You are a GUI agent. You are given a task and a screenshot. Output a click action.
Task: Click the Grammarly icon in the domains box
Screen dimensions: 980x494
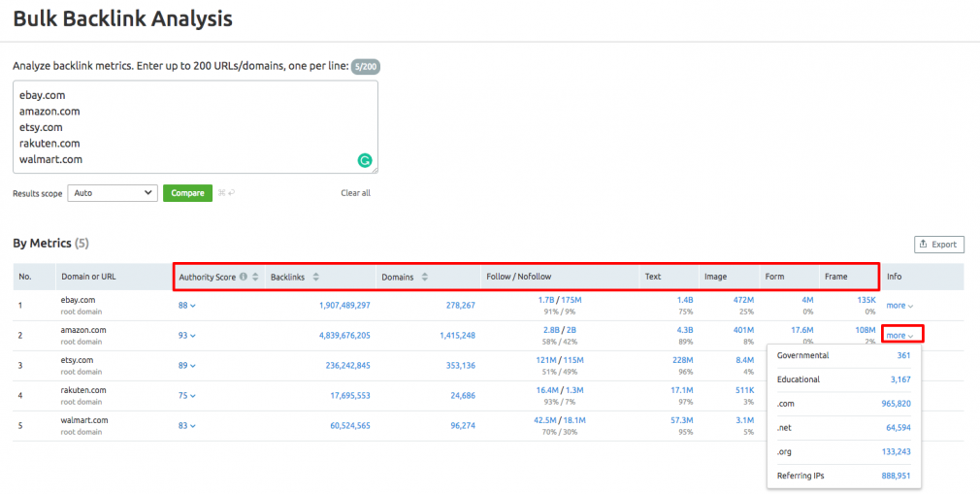click(365, 161)
